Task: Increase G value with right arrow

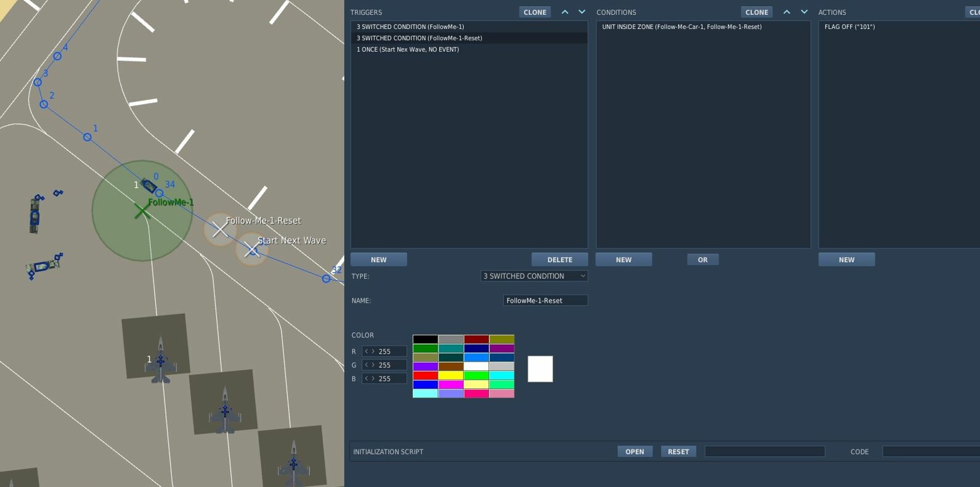Action: tap(373, 365)
